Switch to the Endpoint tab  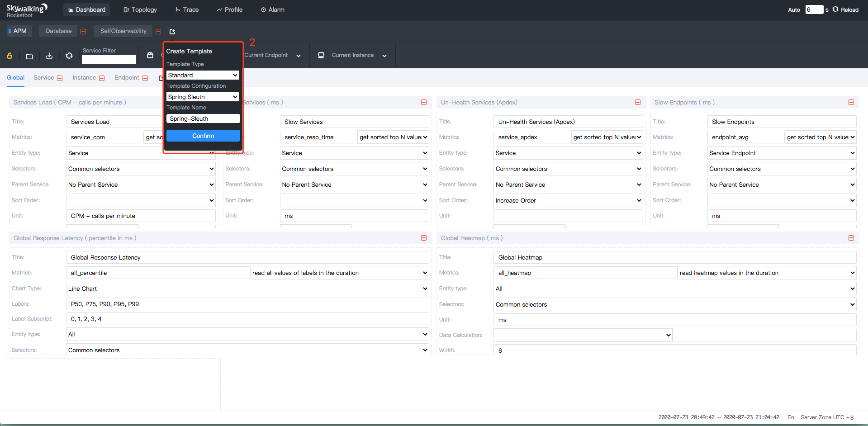click(127, 78)
